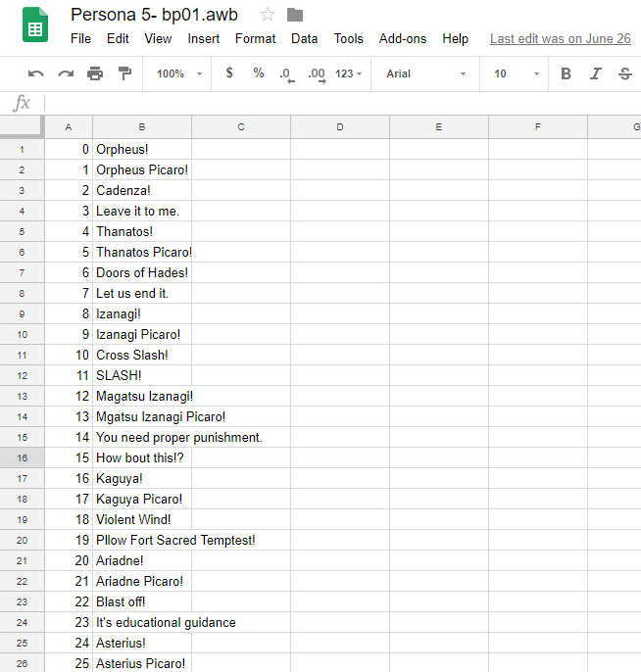The image size is (641, 672).
Task: Open the Arial font dropdown
Action: click(425, 73)
